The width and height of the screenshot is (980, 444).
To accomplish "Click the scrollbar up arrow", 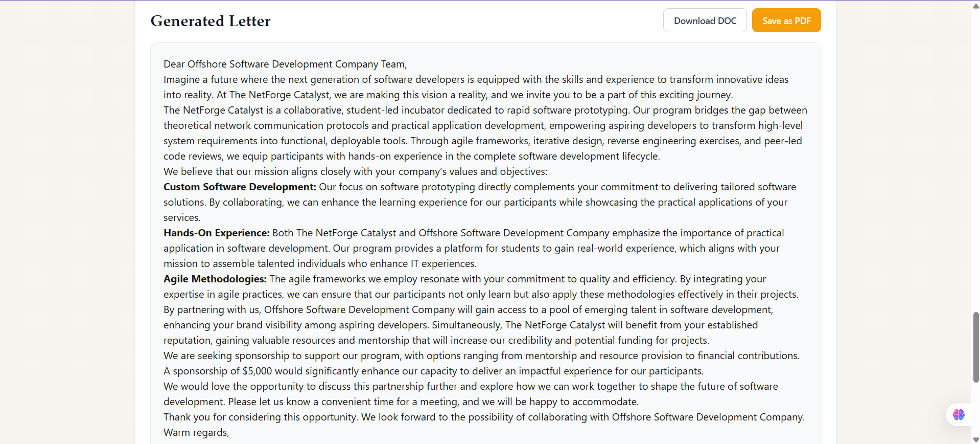I will (x=976, y=6).
